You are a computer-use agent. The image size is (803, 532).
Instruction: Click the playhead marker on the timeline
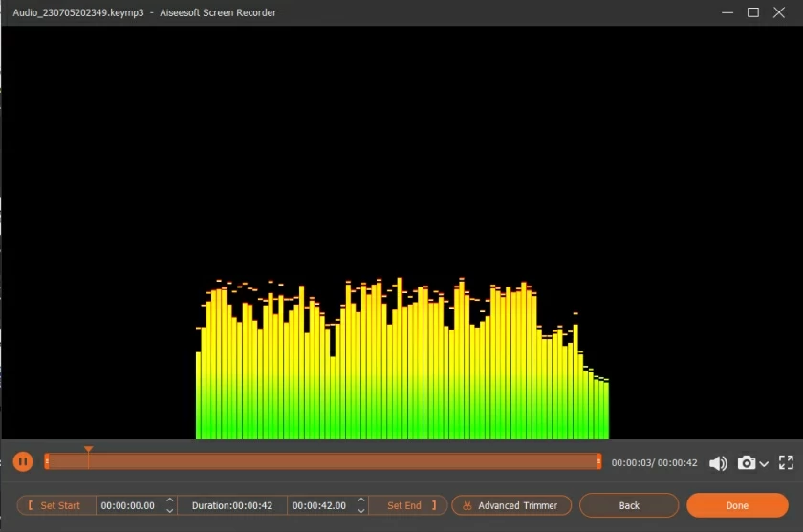coord(89,450)
